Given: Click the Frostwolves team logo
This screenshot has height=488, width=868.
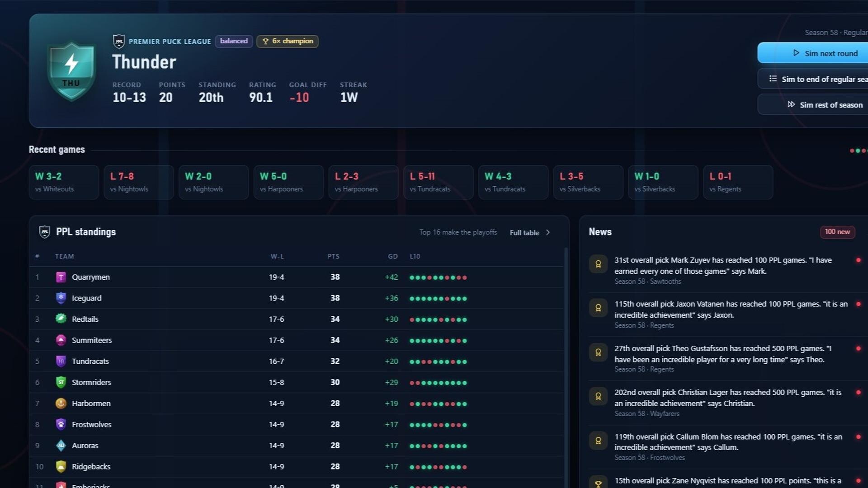Looking at the screenshot, I should click(61, 424).
